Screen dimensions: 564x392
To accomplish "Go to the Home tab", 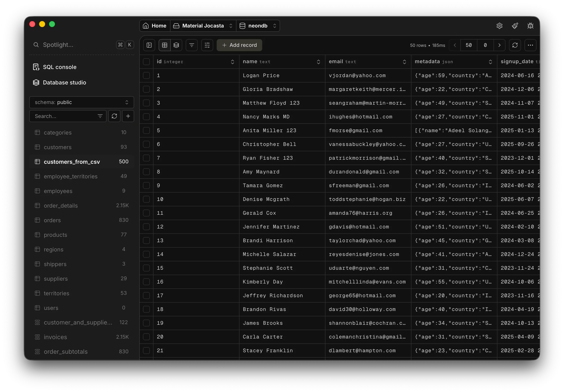I will coord(155,26).
